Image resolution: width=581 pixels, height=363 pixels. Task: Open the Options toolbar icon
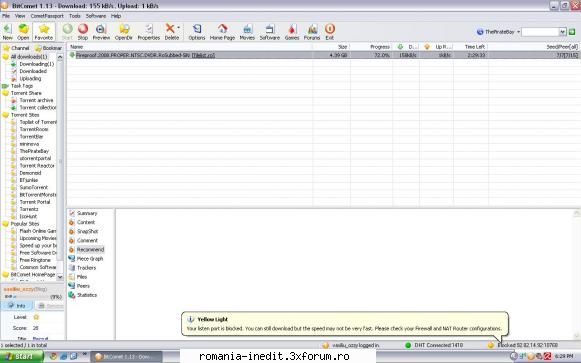[x=197, y=29]
